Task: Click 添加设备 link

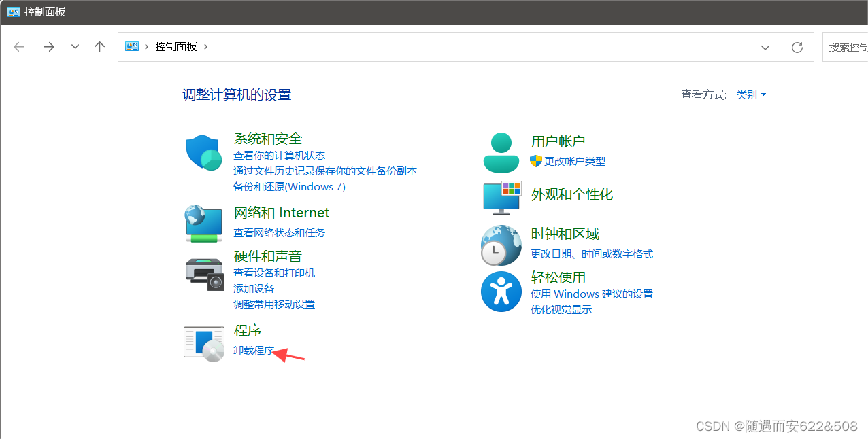Action: click(x=254, y=289)
